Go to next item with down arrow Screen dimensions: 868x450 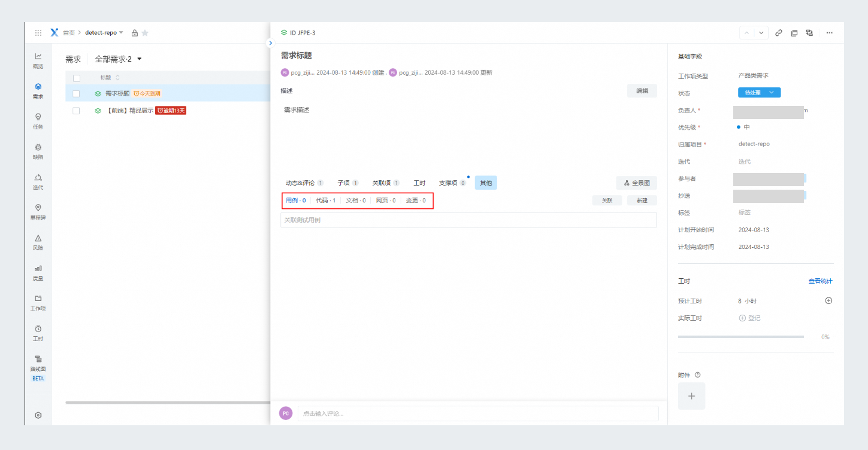tap(761, 33)
